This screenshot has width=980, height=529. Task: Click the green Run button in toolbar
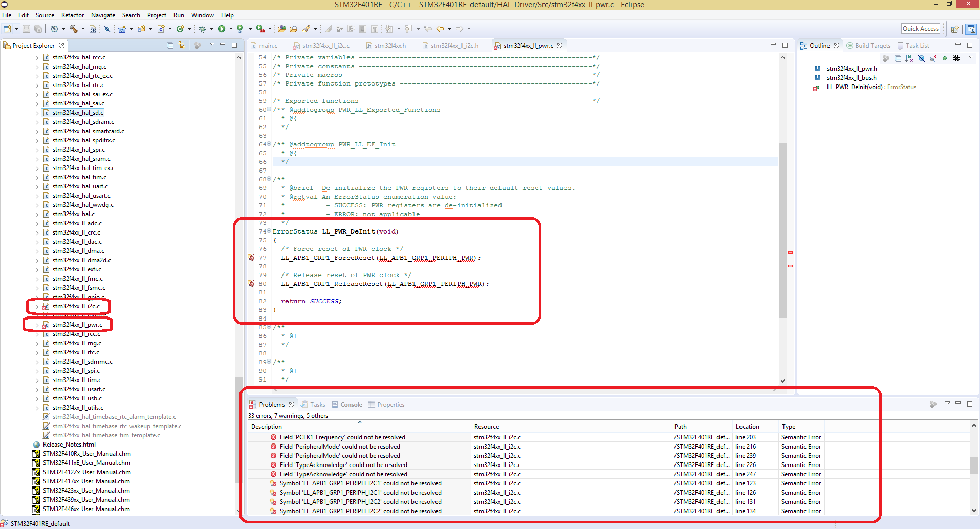click(x=222, y=29)
